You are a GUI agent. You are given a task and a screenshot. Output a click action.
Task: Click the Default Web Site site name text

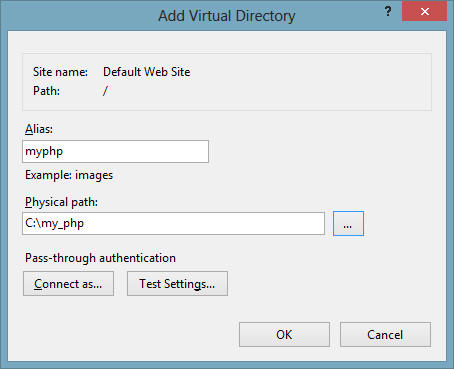147,72
